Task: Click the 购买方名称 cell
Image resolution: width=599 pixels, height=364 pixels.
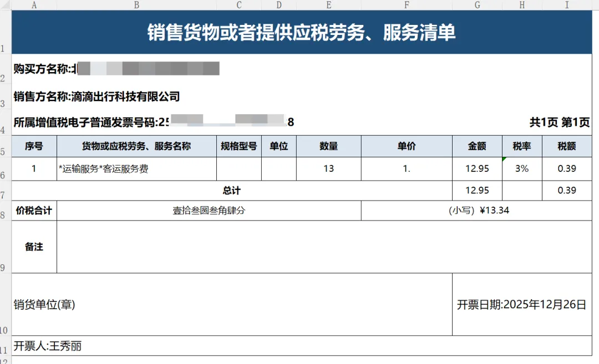Action: tap(302, 69)
